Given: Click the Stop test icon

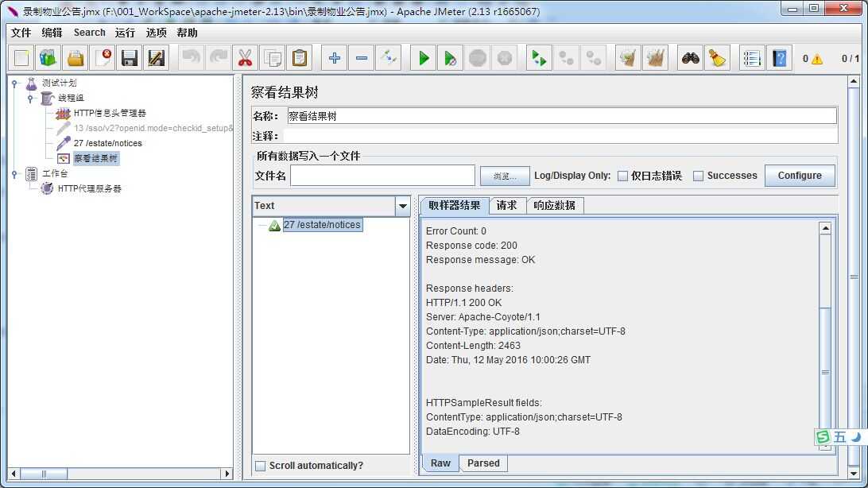Looking at the screenshot, I should click(x=478, y=58).
